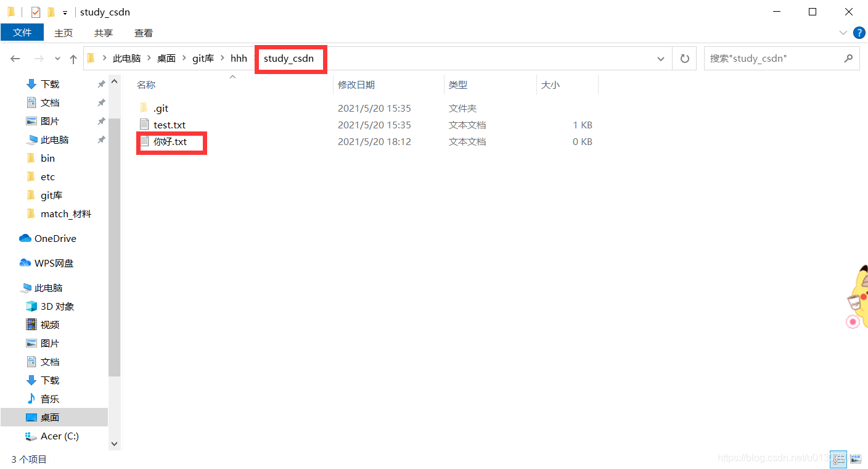The image size is (868, 469).
Task: Open WPS网盘 in the navigation pane
Action: coord(54,263)
